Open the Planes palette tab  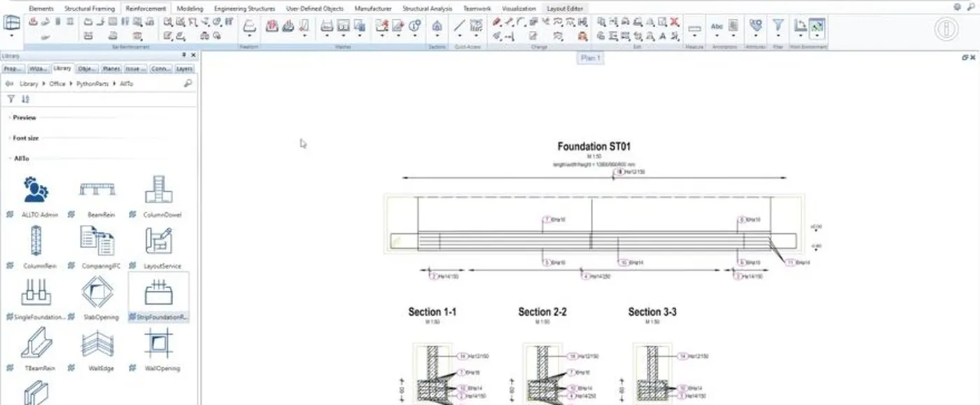[x=111, y=69]
